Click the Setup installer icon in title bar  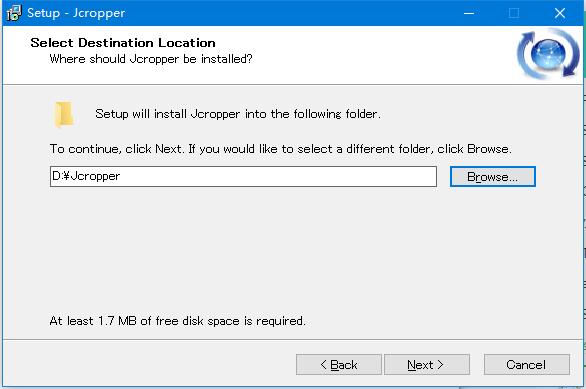click(14, 13)
